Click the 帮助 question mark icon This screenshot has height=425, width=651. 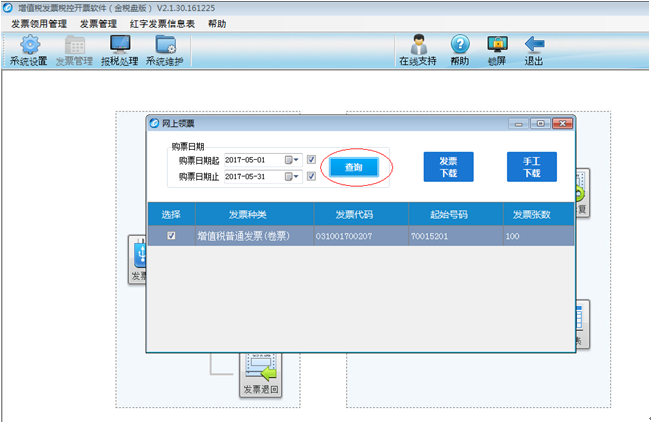point(459,50)
